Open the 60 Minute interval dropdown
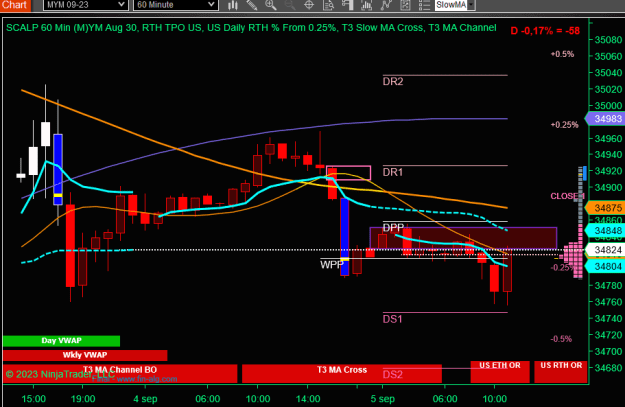This screenshot has width=625, height=407. pos(175,5)
